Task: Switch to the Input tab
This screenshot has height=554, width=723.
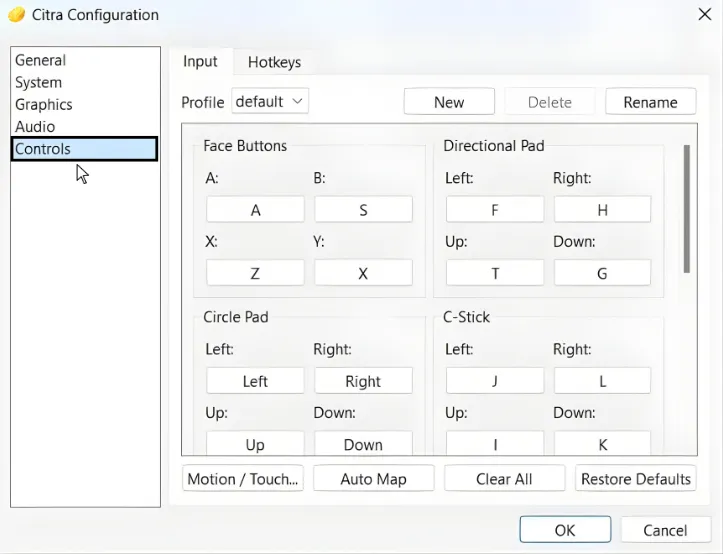Action: point(200,61)
